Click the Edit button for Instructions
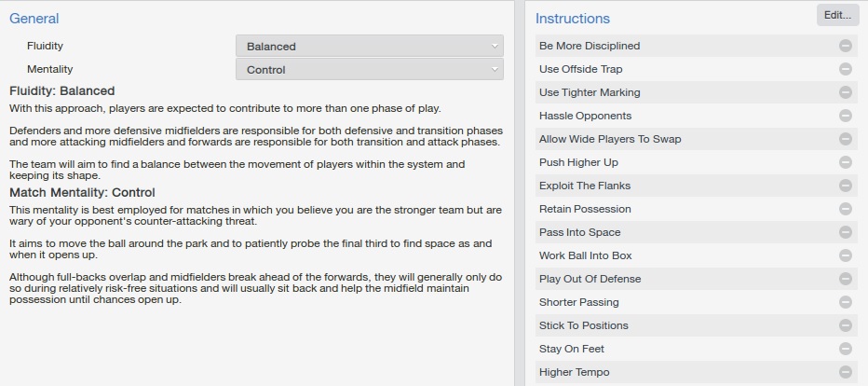 click(x=838, y=15)
